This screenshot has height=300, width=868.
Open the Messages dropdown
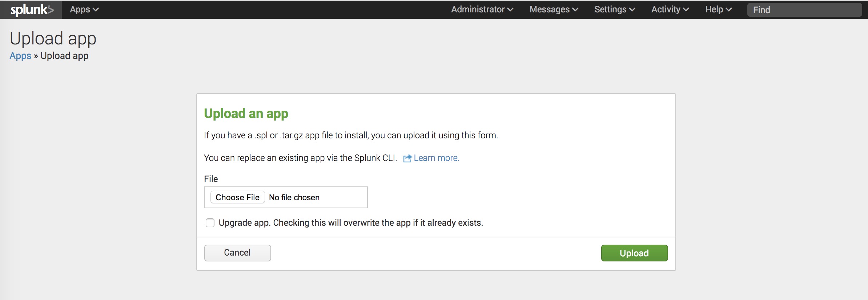554,10
